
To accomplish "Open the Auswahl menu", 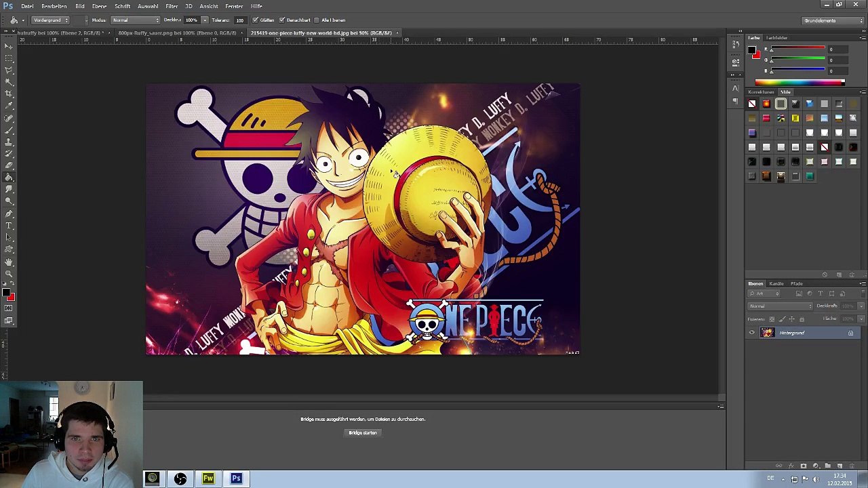I will point(148,6).
